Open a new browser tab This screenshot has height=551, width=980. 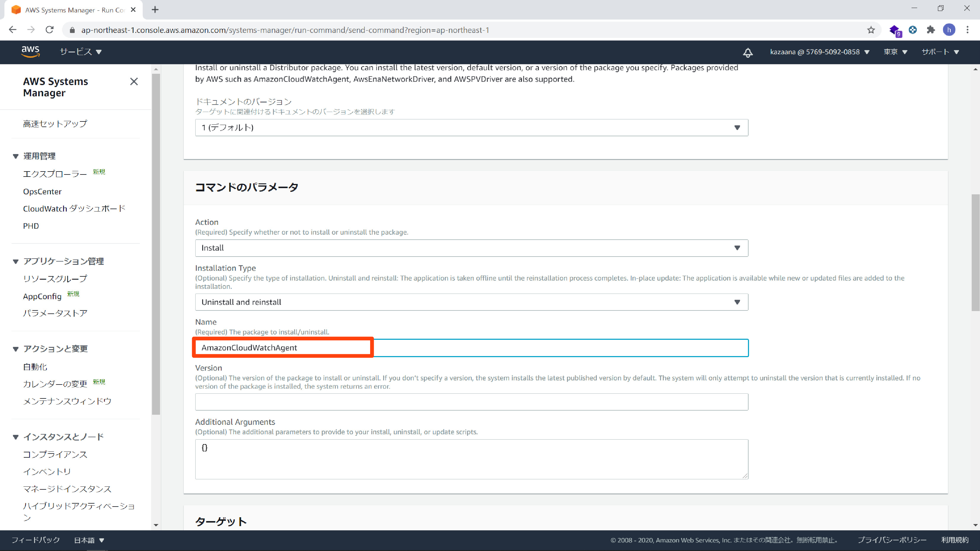click(x=155, y=10)
